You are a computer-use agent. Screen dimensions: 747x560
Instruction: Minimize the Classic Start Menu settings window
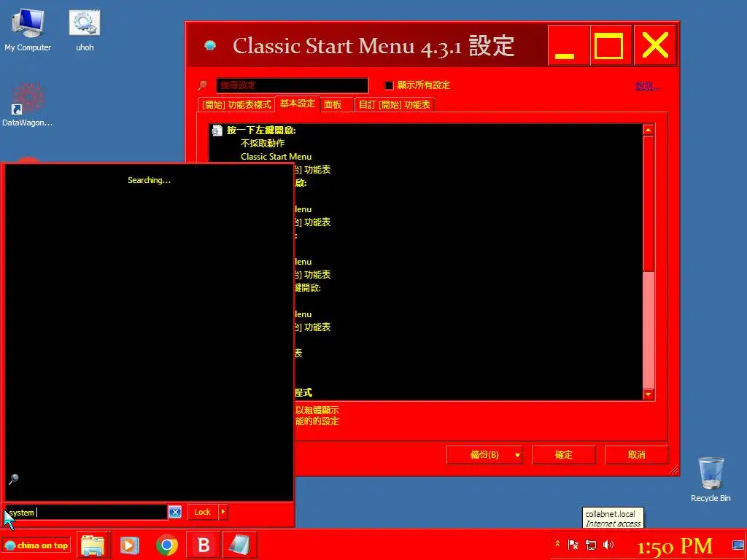point(568,45)
